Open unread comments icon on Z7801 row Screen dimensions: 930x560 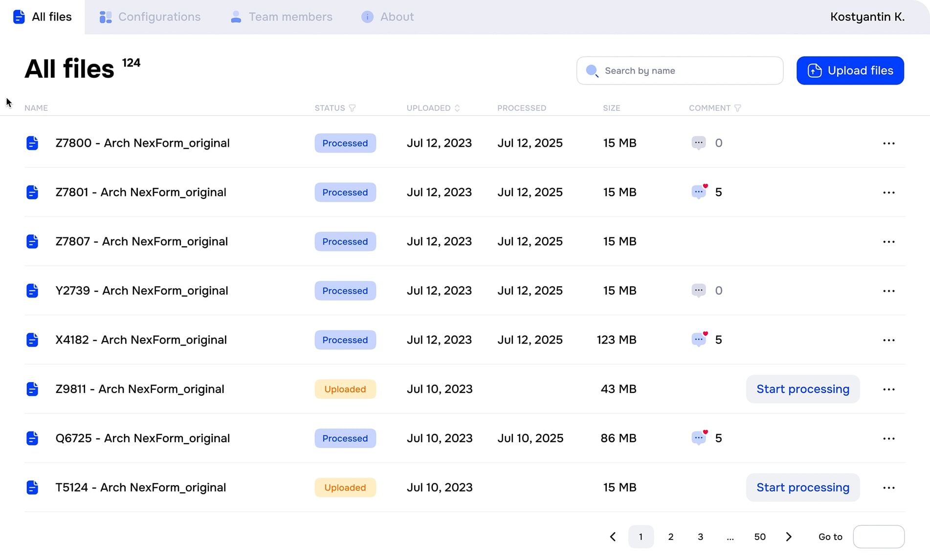699,192
